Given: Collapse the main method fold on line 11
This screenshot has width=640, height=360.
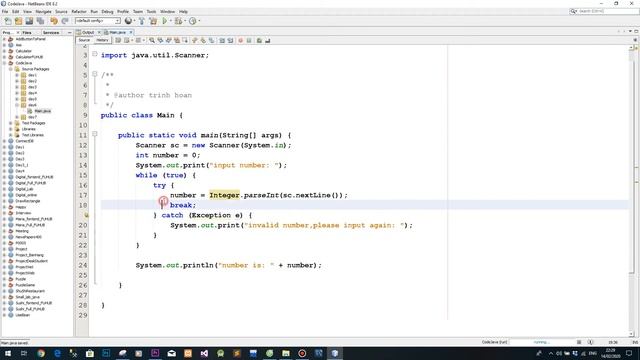Looking at the screenshot, I should [95, 134].
